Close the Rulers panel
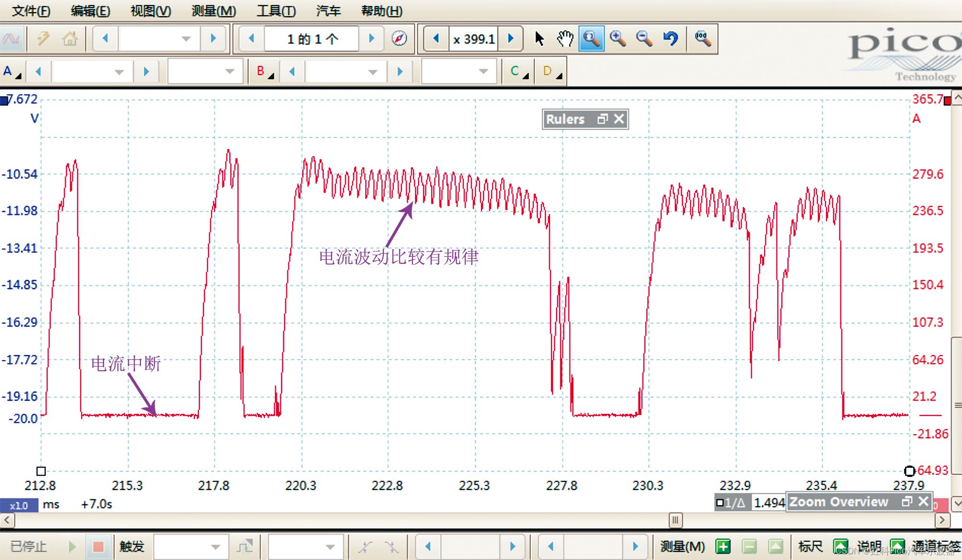This screenshot has width=962, height=560. (x=619, y=119)
